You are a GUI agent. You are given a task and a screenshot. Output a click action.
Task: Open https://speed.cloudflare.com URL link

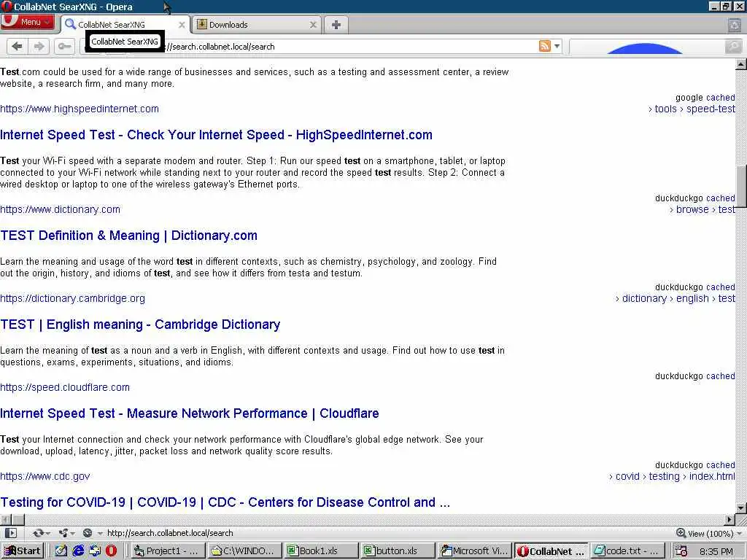65,388
